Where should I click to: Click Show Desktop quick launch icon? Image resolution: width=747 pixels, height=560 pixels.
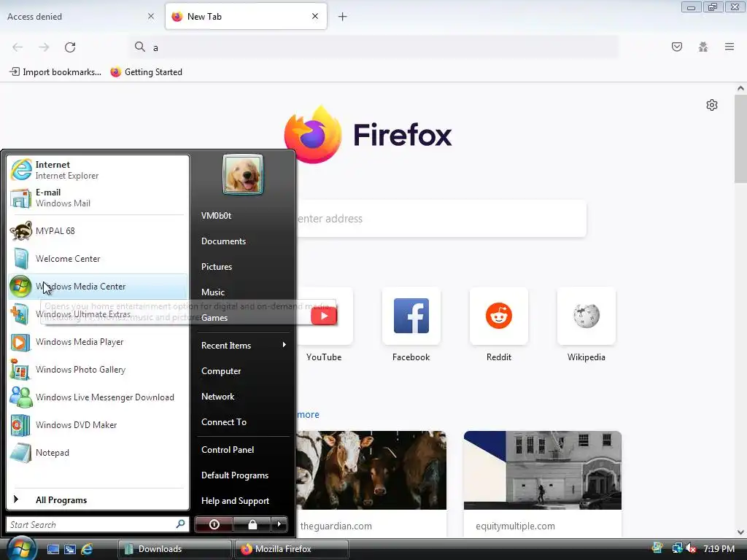click(53, 549)
